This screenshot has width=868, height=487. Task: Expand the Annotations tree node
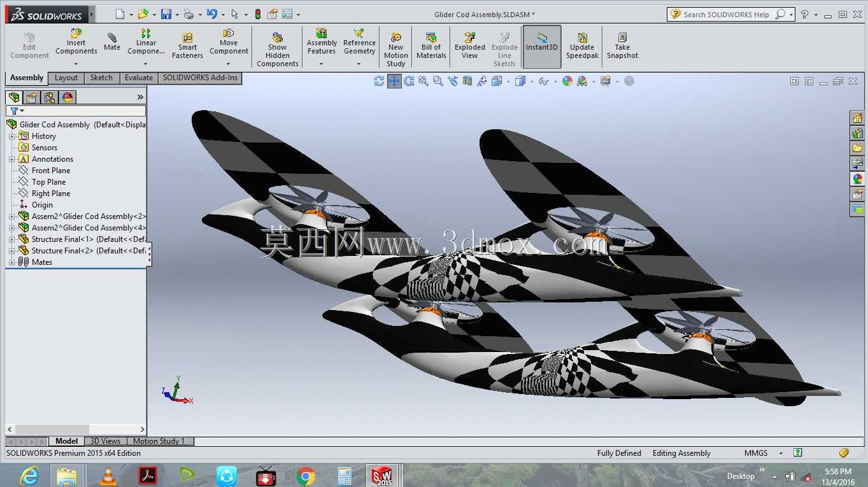[x=11, y=159]
